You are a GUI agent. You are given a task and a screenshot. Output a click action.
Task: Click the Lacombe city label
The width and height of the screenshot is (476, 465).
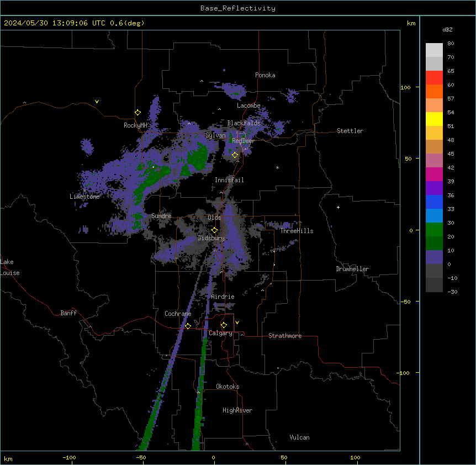(x=248, y=105)
